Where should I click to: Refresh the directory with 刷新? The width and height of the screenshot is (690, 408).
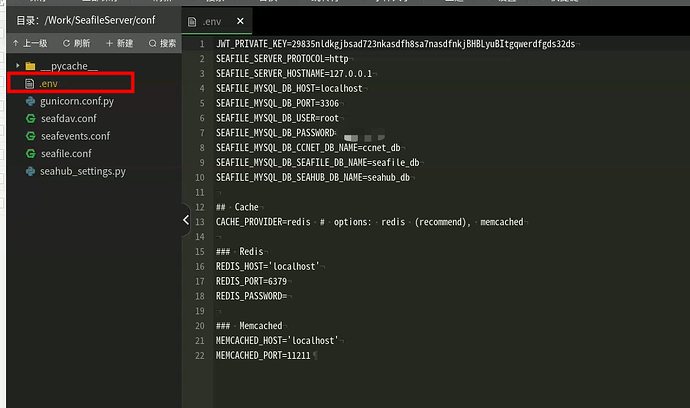(x=76, y=43)
